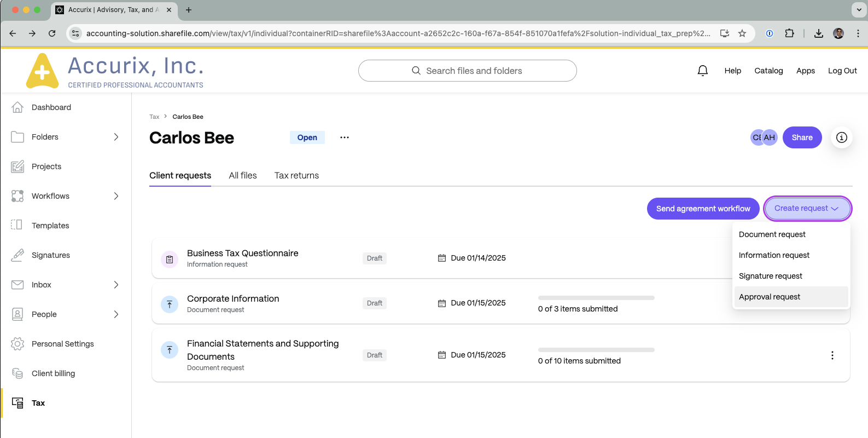Open the Templates sidebar icon
Viewport: 868px width, 438px height.
tap(18, 226)
